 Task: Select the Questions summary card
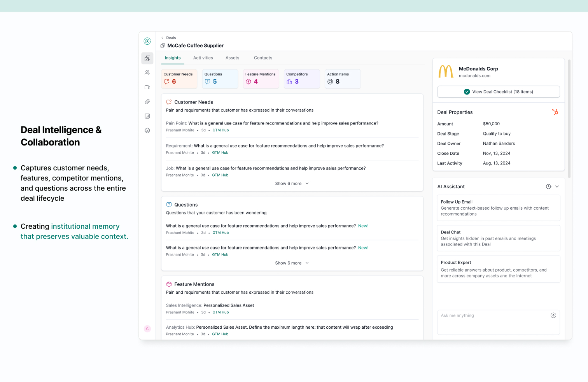(x=220, y=79)
